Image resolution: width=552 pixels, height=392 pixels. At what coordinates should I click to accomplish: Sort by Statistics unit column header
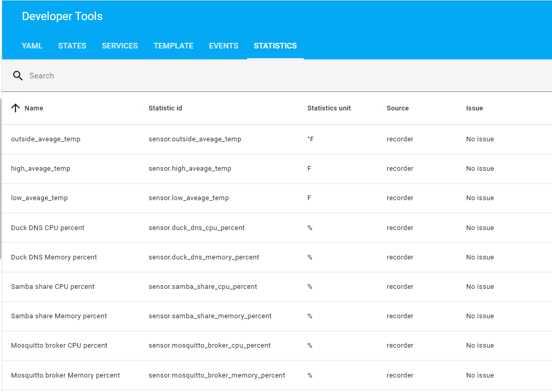[329, 108]
